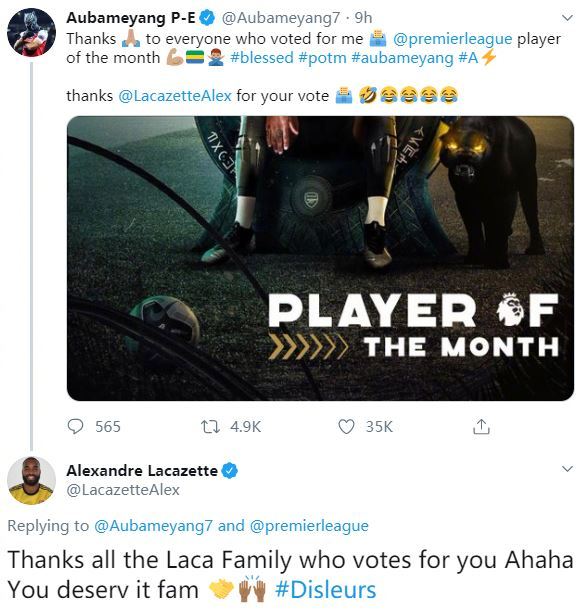The image size is (584, 616).
Task: Click the share upload icon
Action: 481,427
